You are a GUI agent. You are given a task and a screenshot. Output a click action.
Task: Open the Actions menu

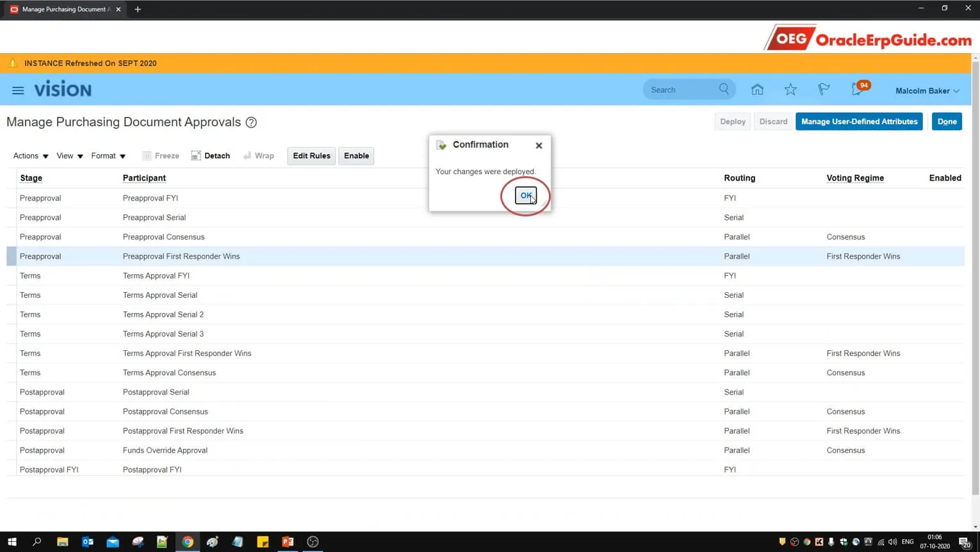(x=31, y=156)
